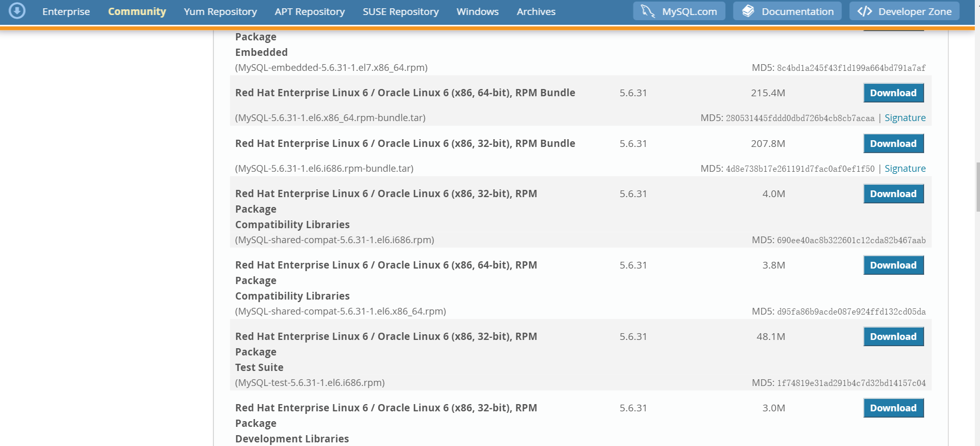
Task: Click the 64-bit RPM Bundle title text
Action: (x=405, y=93)
